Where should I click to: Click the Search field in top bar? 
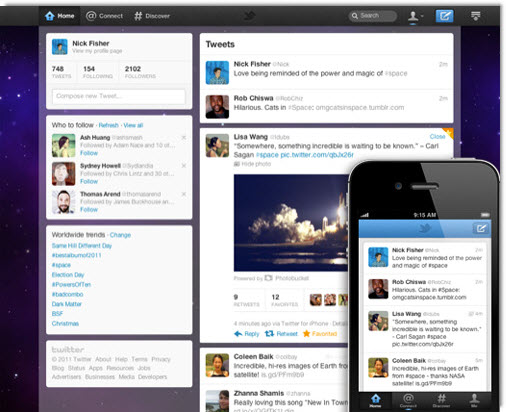coord(373,16)
